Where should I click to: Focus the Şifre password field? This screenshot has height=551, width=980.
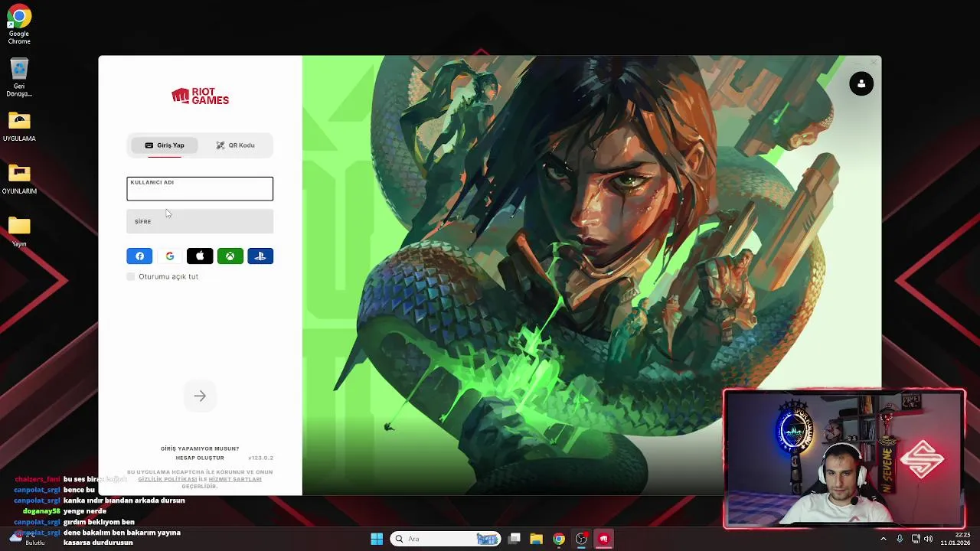pos(200,221)
